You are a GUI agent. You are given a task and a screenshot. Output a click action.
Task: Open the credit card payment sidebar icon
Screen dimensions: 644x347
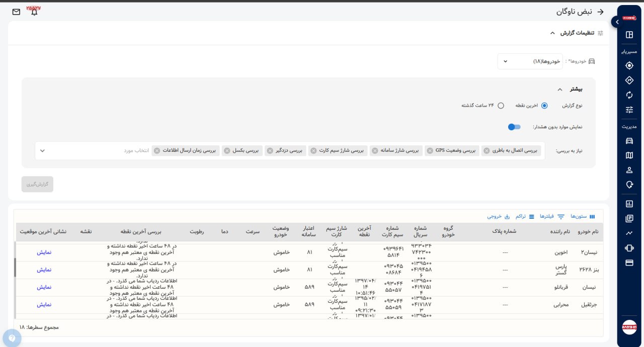click(629, 263)
